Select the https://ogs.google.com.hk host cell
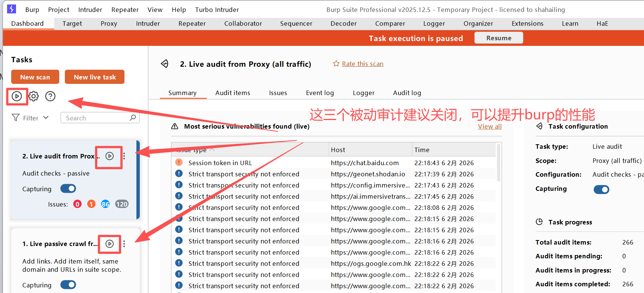This screenshot has height=293, width=644. (x=371, y=264)
